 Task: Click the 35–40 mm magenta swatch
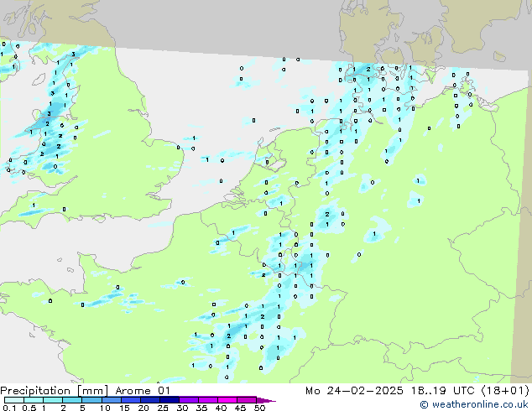(207, 400)
